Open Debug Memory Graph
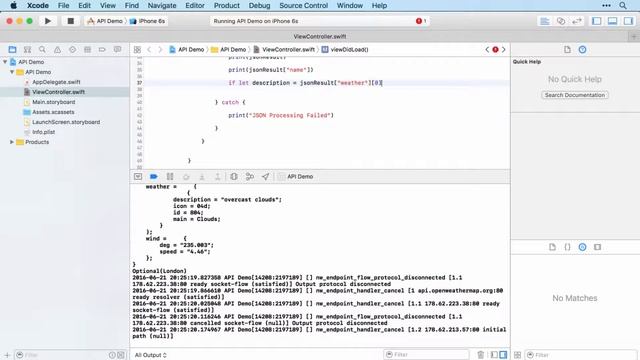 pos(250,176)
